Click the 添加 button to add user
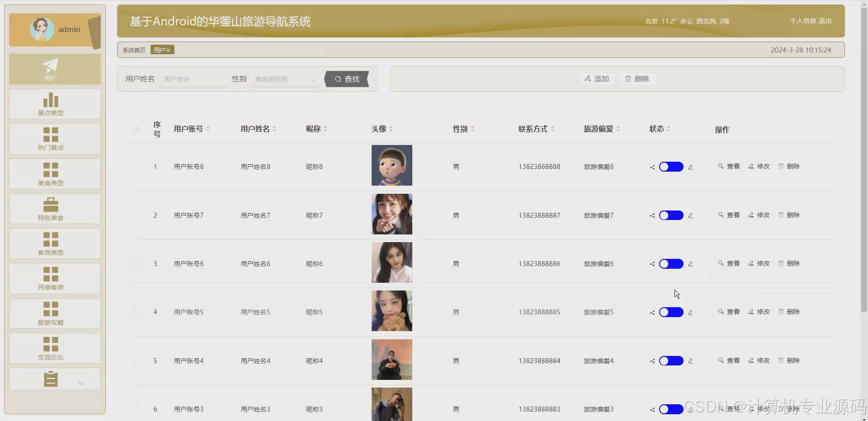 coord(596,79)
